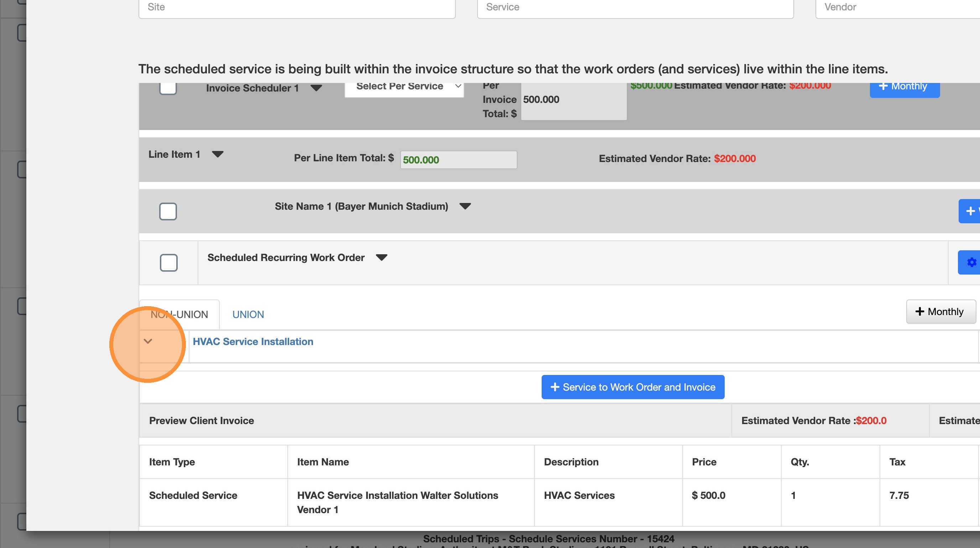Tick the Scheduled Recurring Work Order checkbox
Viewport: 980px width, 548px height.
pyautogui.click(x=168, y=262)
